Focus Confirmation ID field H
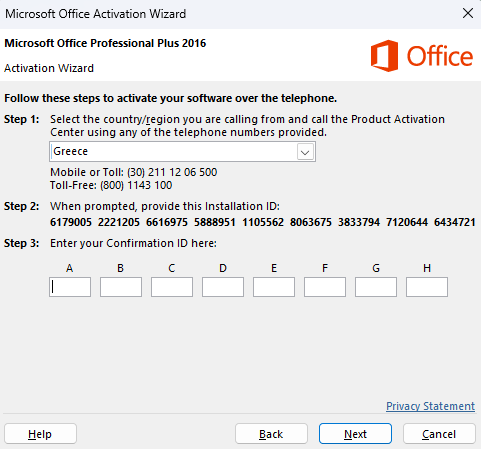 (427, 287)
